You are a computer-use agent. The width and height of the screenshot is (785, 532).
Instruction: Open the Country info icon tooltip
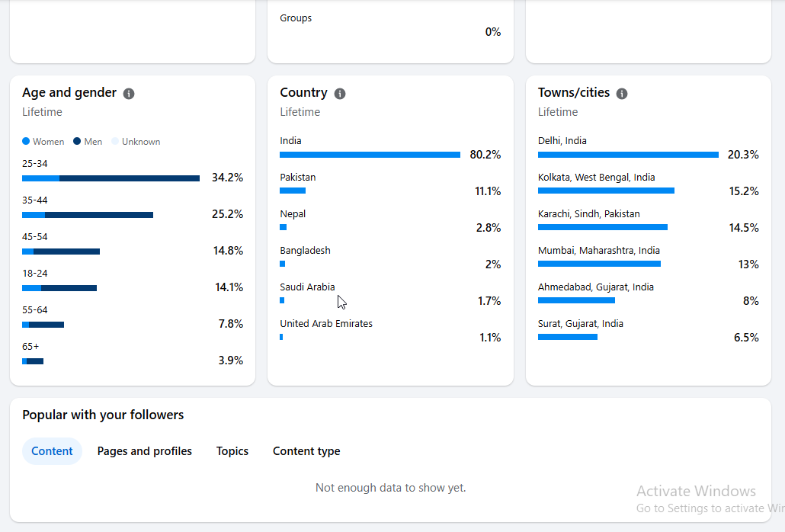340,94
